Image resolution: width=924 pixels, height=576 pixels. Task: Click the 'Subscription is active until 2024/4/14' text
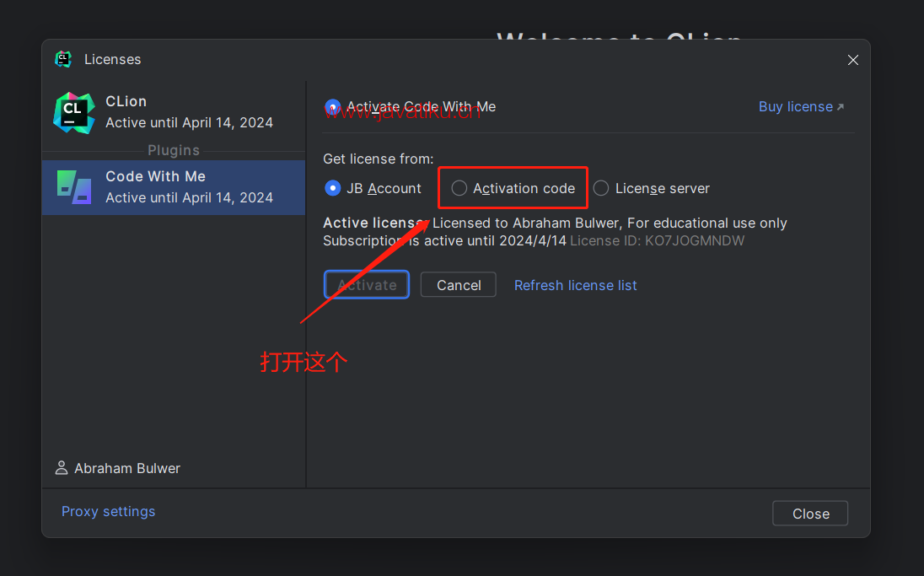tap(444, 240)
